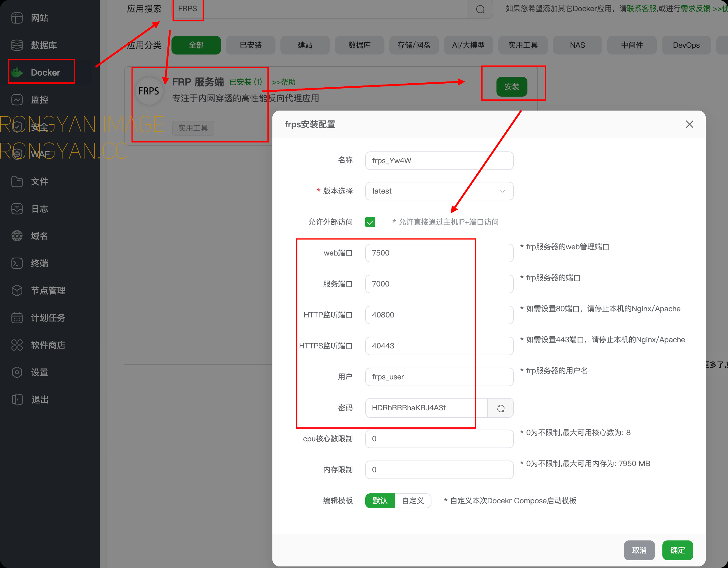
Task: Regenerate the 密码 with refresh icon
Action: click(x=500, y=408)
